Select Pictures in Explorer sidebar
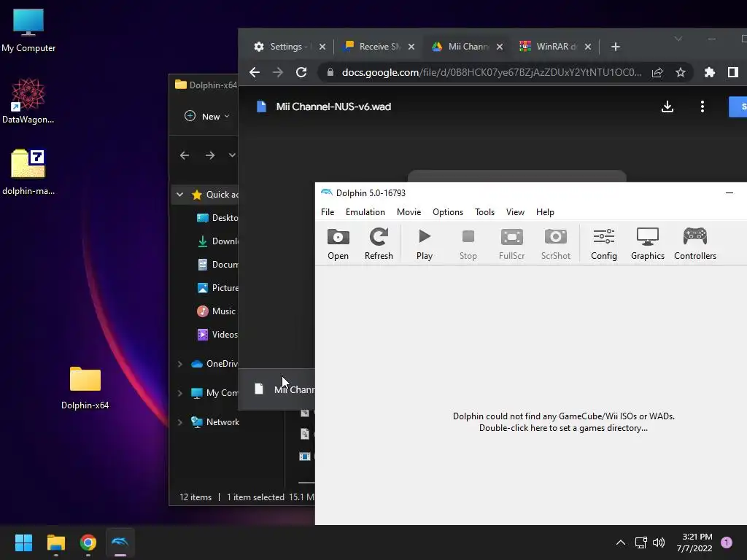The height and width of the screenshot is (560, 747). 217,287
